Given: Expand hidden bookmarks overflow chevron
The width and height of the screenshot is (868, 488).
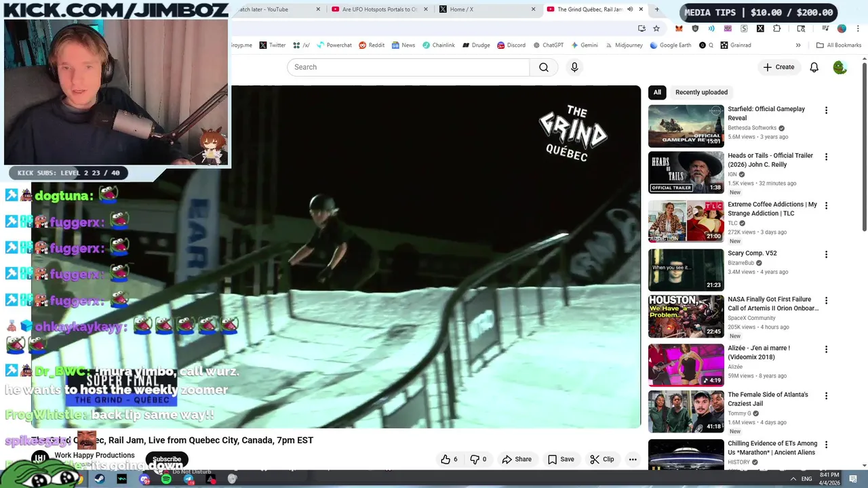Looking at the screenshot, I should click(798, 45).
